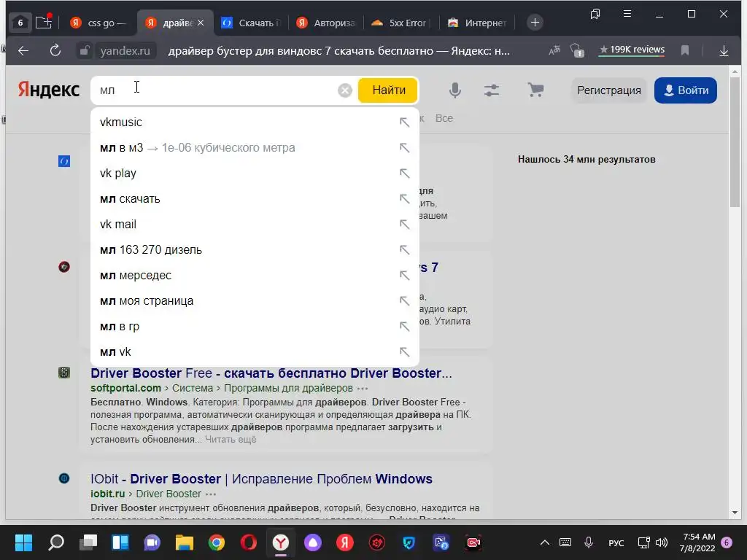Switch to the 'Интернет' tab
The width and height of the screenshot is (747, 560).
coord(477,23)
